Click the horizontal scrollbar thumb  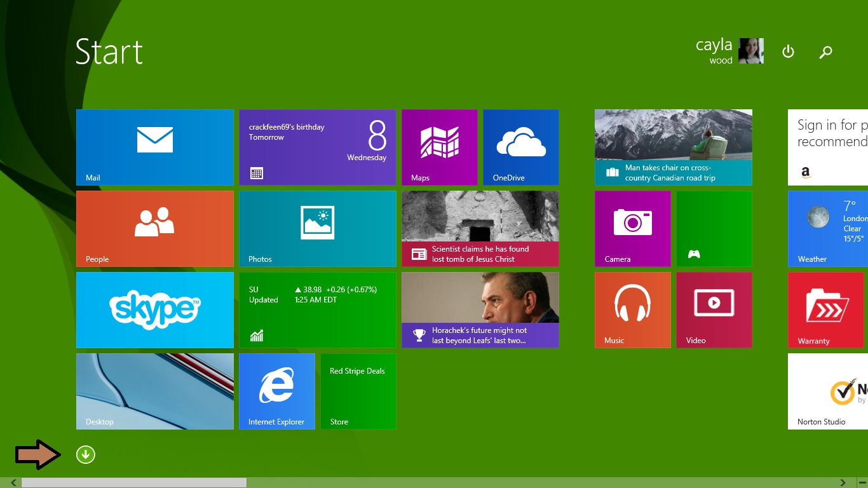tap(134, 483)
